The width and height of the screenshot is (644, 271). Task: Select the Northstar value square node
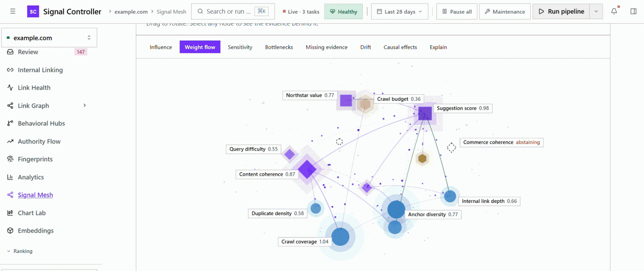pos(346,100)
